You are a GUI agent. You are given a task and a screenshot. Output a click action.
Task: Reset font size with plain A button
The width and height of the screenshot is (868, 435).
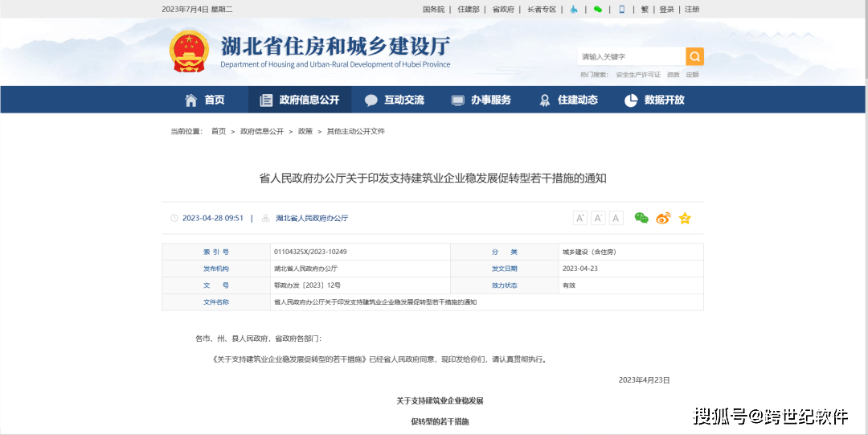point(616,219)
